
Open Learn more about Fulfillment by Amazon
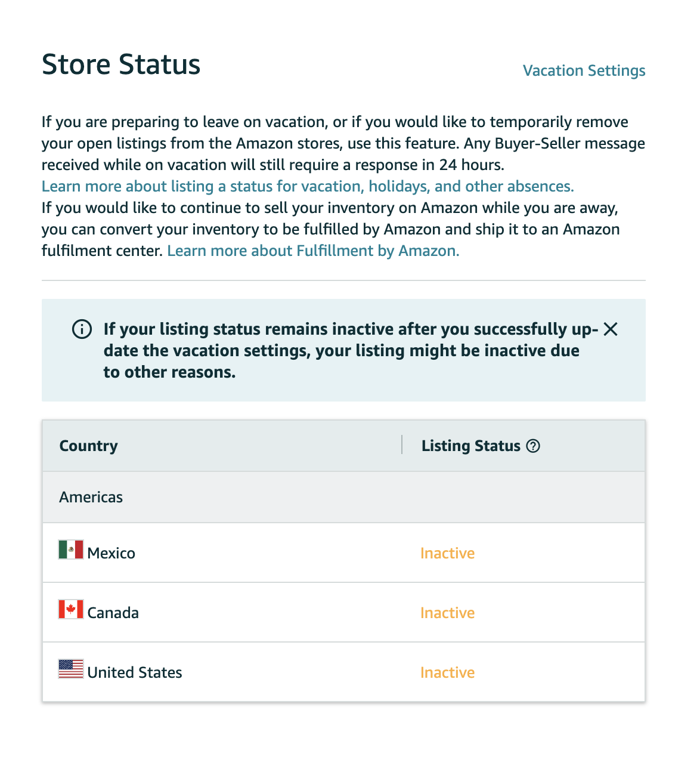(x=313, y=251)
